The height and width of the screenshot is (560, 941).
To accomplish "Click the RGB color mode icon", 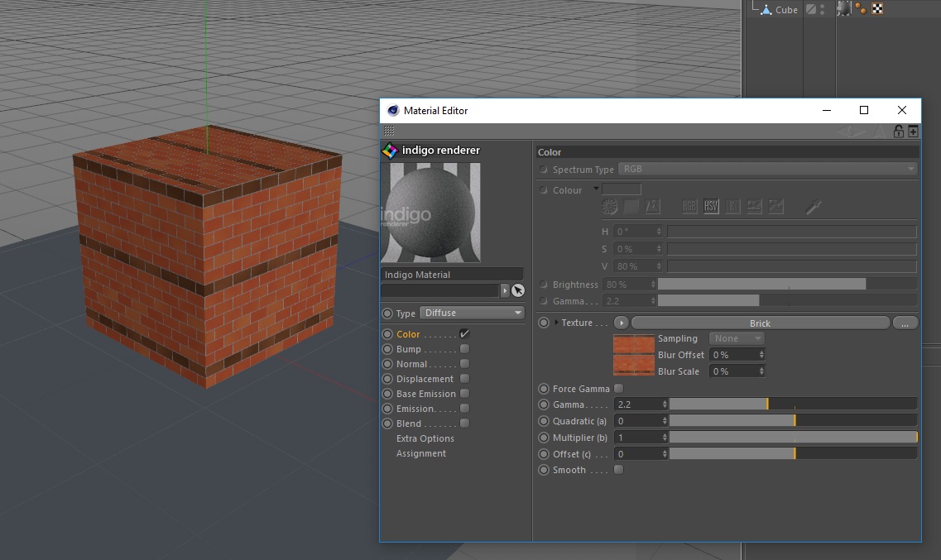I will click(689, 207).
